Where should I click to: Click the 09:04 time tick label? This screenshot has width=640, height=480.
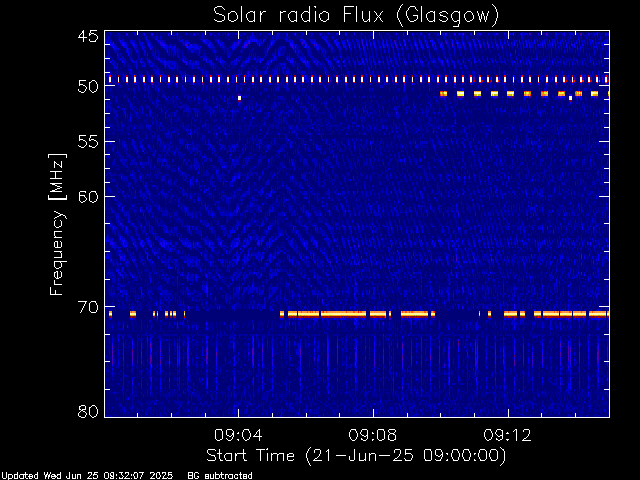[x=238, y=435]
